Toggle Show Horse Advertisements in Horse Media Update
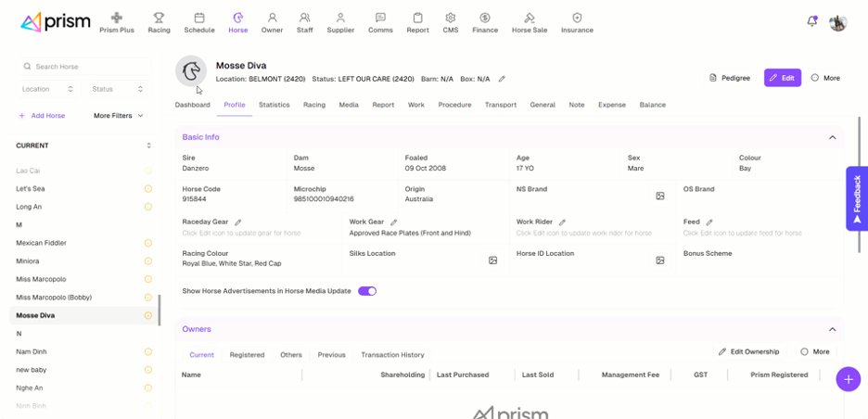This screenshot has width=868, height=419. (x=367, y=291)
